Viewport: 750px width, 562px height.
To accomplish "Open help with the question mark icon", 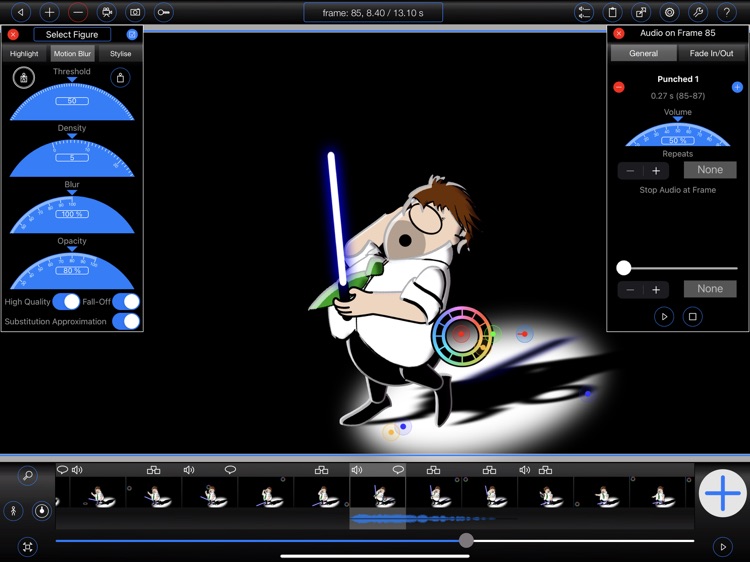I will click(x=727, y=12).
